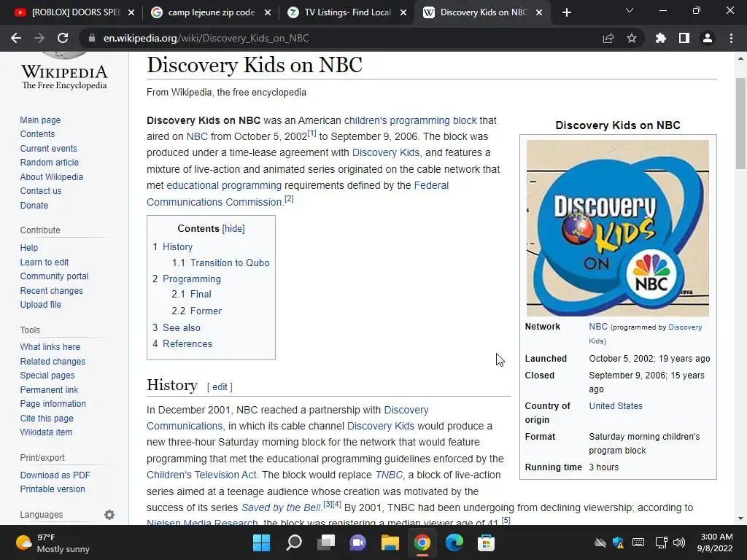Open the United States infobox link

tap(616, 406)
